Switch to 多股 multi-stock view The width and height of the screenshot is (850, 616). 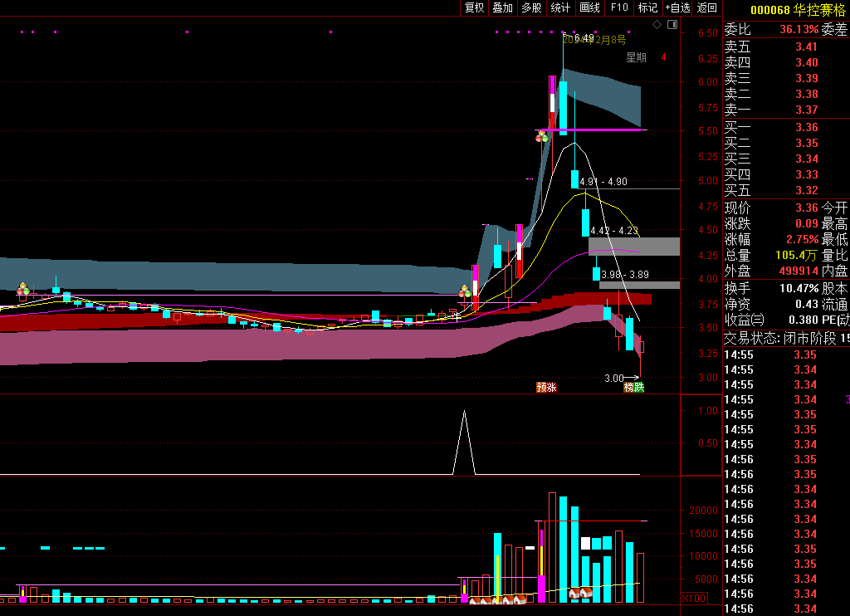click(532, 7)
